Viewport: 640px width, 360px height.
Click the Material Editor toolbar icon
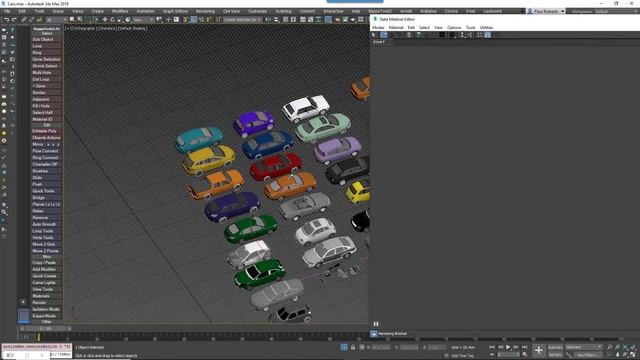pyautogui.click(x=327, y=20)
